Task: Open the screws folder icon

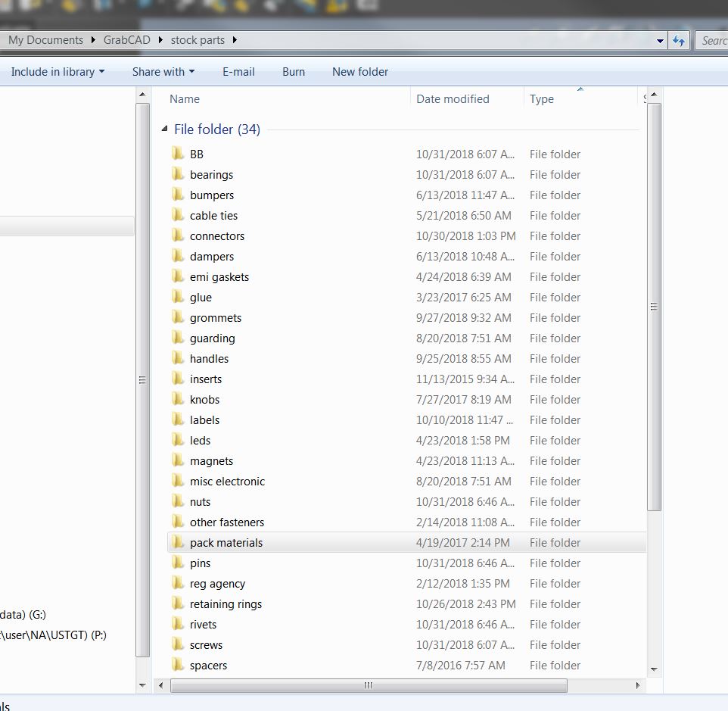Action: click(x=179, y=644)
